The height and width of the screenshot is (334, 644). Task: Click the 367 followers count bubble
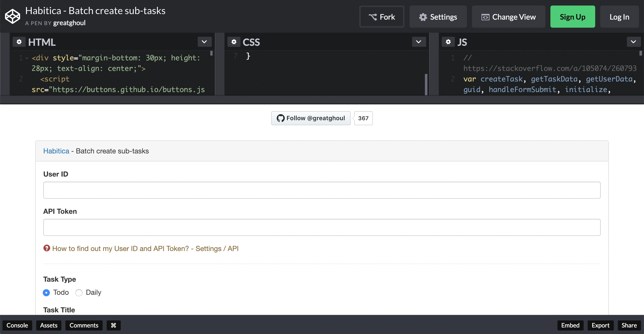tap(363, 118)
